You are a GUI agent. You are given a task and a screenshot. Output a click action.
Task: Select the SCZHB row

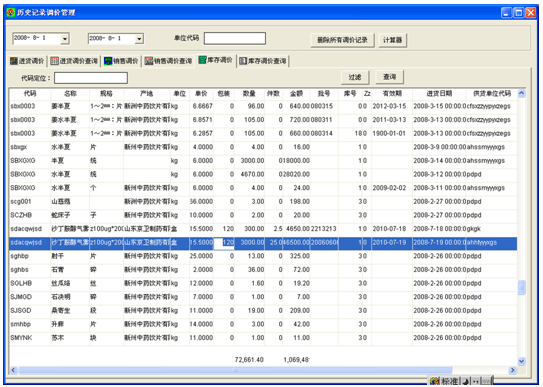coord(263,215)
